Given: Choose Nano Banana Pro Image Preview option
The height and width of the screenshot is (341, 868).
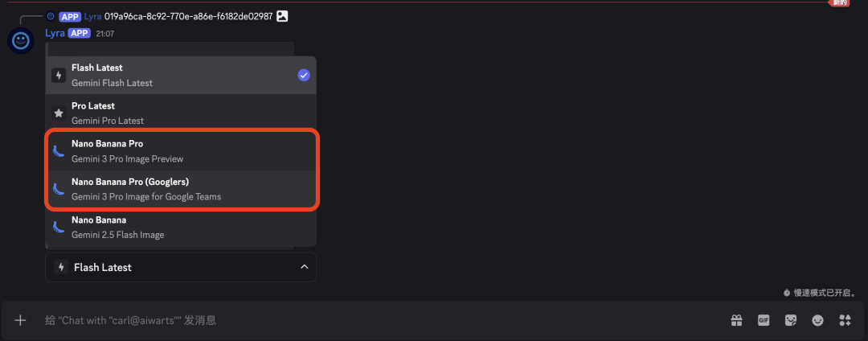Looking at the screenshot, I should pos(181,150).
